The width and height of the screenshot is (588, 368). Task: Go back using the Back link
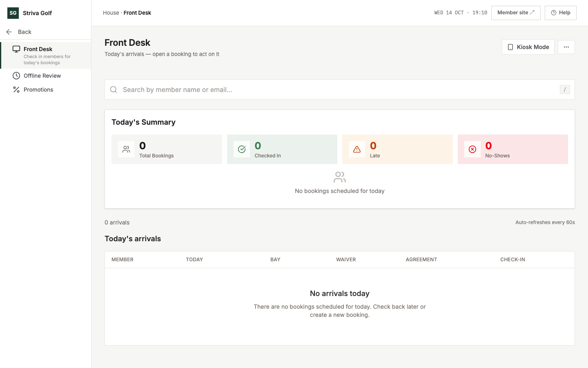point(24,32)
